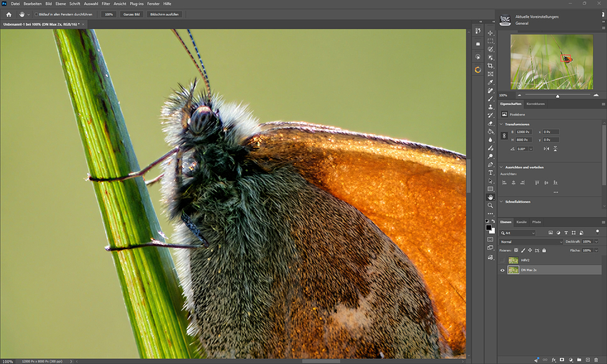Pick the Type tool in toolbar
This screenshot has width=607, height=364.
pyautogui.click(x=491, y=173)
